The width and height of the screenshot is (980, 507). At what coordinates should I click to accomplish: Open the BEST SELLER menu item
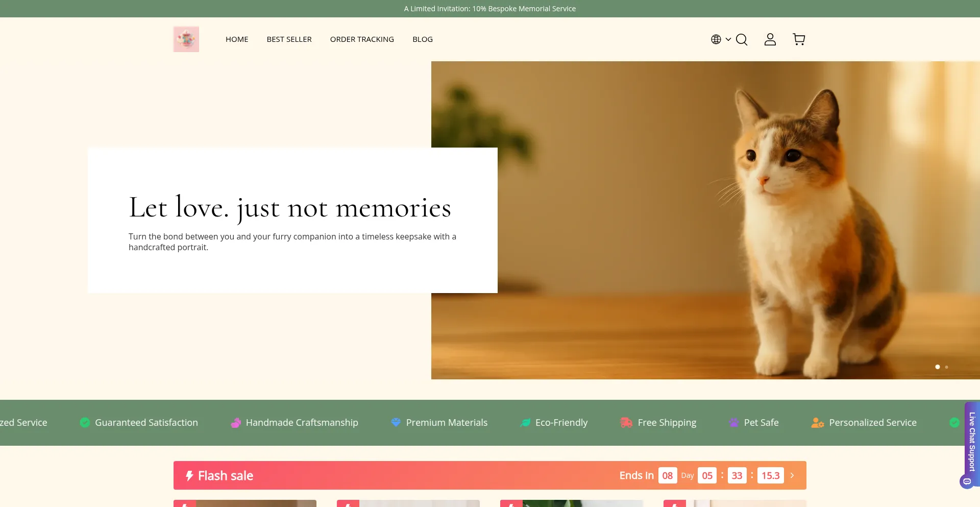289,39
